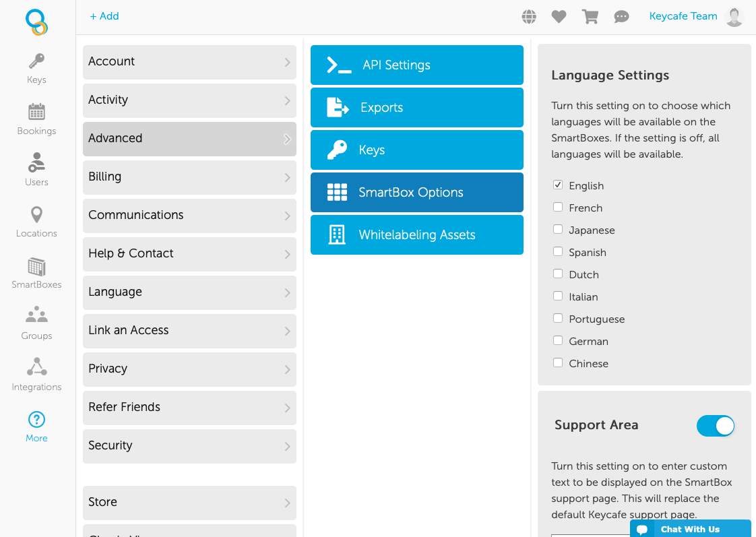Turn off the Support Area toggle
The width and height of the screenshot is (756, 537).
tap(716, 426)
